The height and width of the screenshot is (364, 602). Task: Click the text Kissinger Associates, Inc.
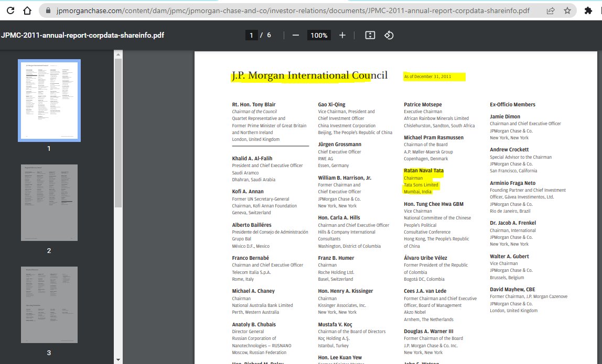coord(342,306)
